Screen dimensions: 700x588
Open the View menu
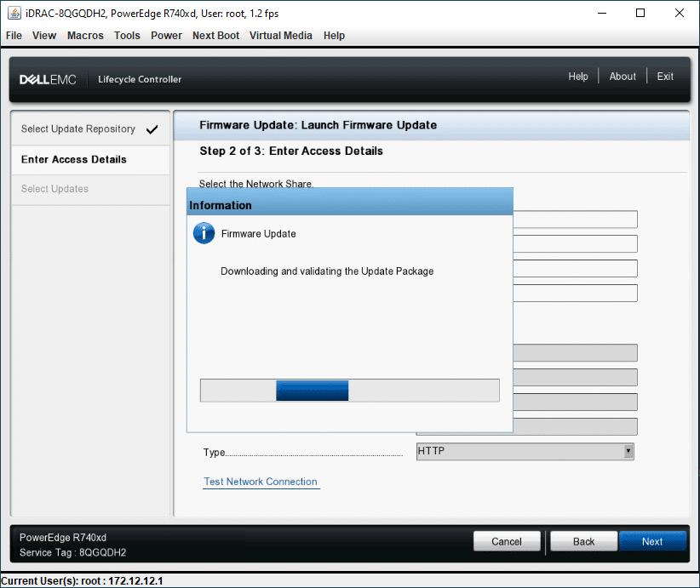click(x=44, y=36)
